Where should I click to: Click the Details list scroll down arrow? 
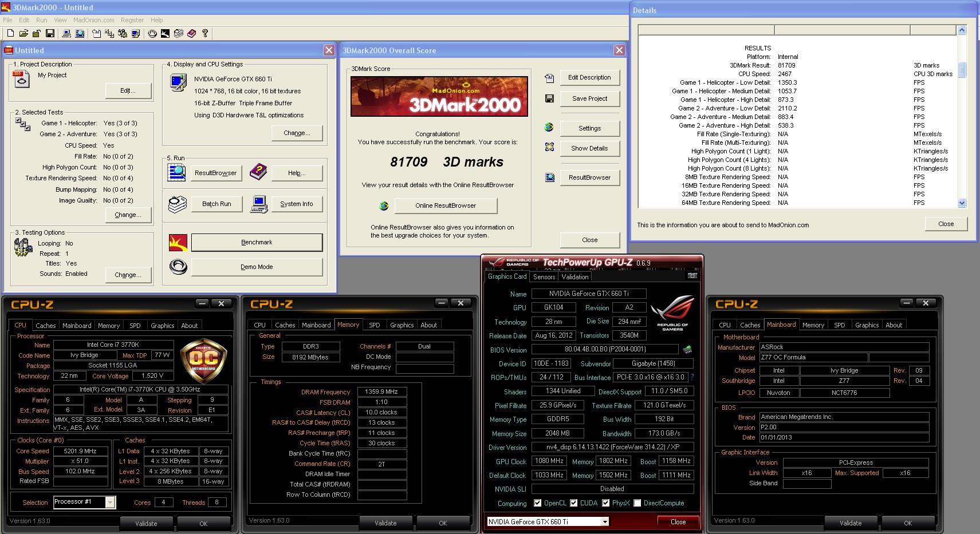(x=962, y=203)
